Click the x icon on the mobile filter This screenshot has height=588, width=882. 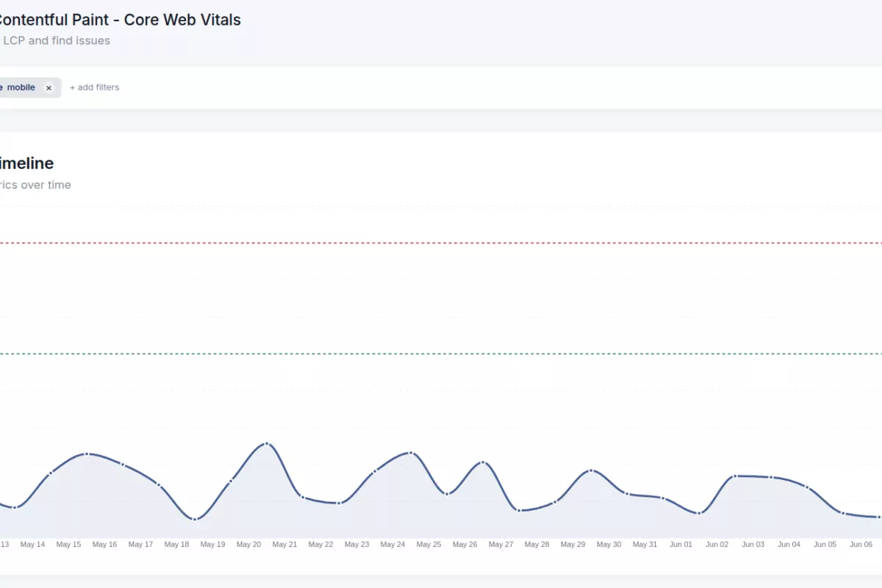[48, 87]
